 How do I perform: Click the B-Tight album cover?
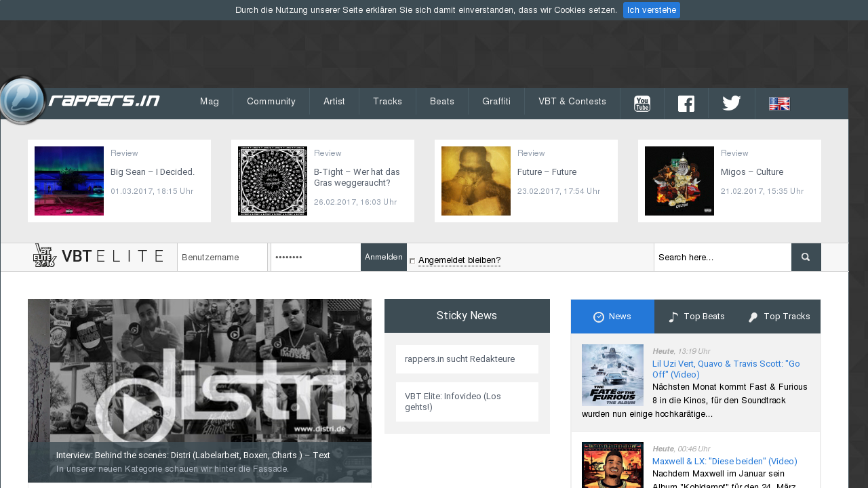click(273, 181)
